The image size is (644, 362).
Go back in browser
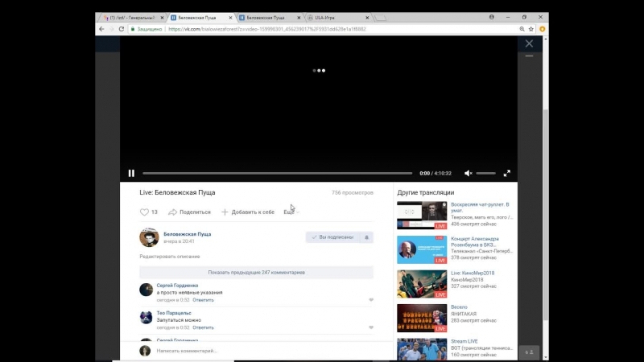pyautogui.click(x=101, y=29)
